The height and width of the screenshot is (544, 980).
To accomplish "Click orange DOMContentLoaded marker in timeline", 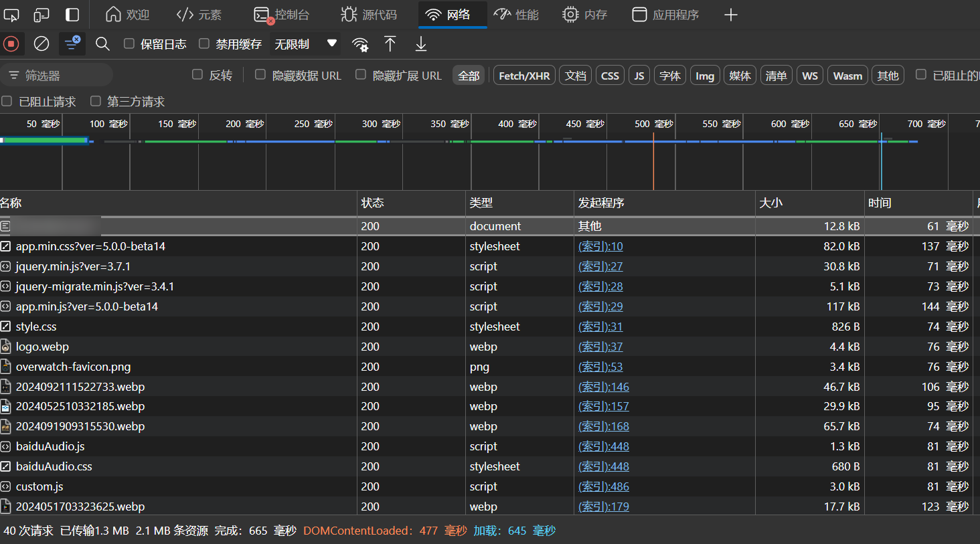I will (x=653, y=161).
